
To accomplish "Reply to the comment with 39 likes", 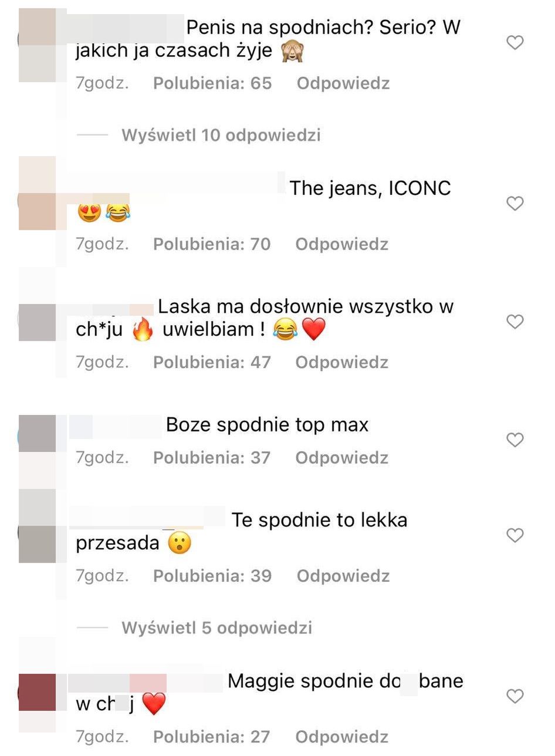I will (343, 576).
